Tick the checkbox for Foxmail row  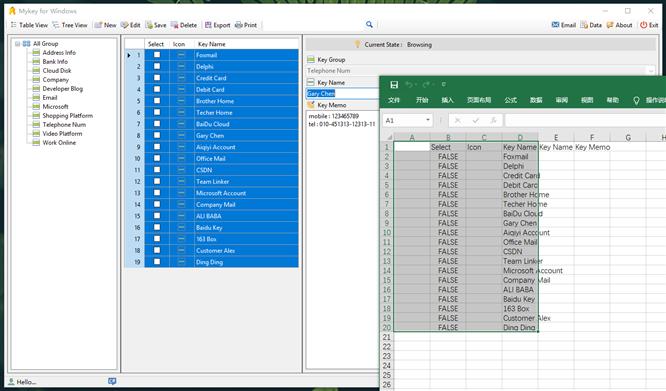point(157,55)
